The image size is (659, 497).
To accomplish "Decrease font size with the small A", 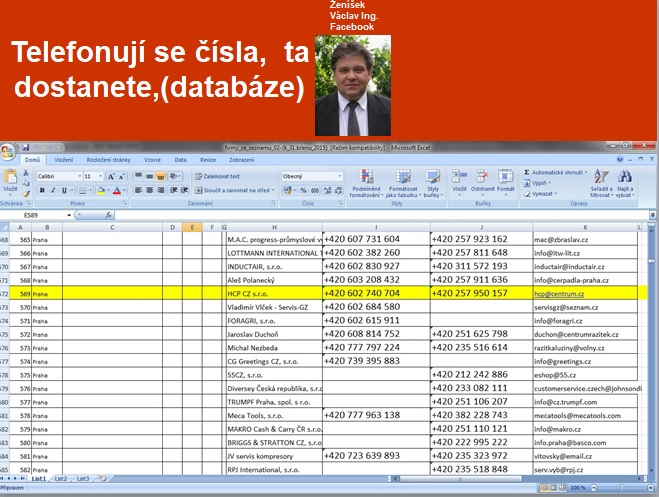I will pyautogui.click(x=121, y=176).
